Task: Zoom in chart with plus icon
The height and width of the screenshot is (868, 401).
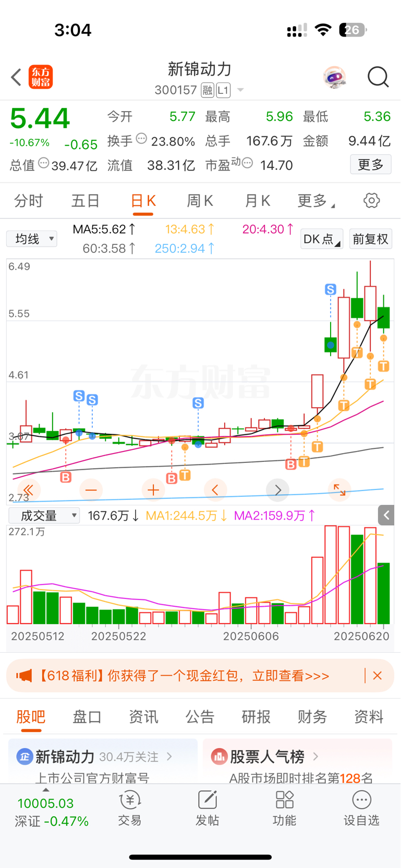Action: pyautogui.click(x=153, y=490)
